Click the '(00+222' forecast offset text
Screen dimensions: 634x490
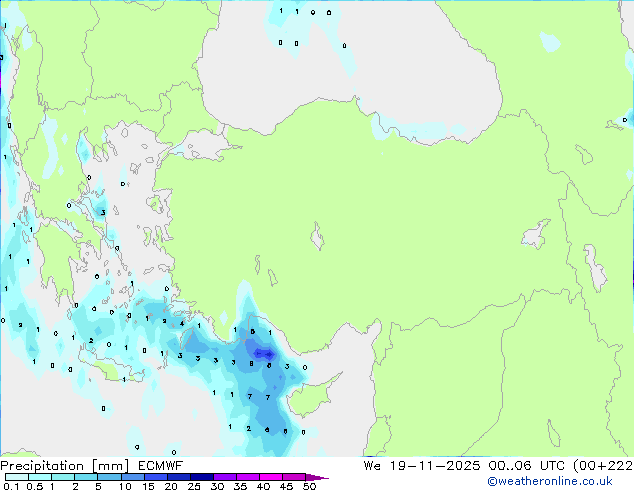[603, 466]
